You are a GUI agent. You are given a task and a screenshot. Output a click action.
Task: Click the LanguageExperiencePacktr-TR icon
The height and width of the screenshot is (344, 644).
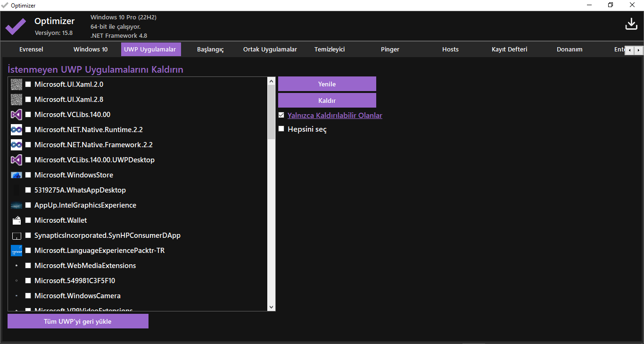tap(17, 251)
